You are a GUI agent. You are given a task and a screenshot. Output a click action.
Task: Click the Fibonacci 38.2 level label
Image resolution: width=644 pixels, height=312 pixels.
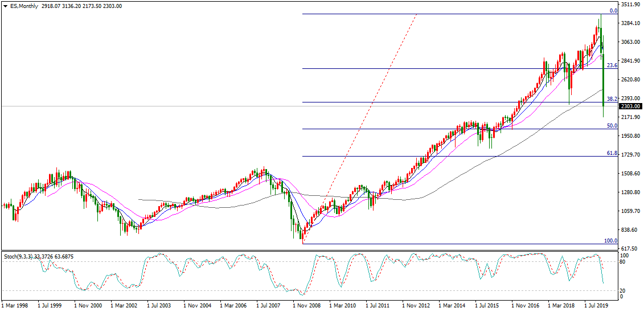[612, 99]
